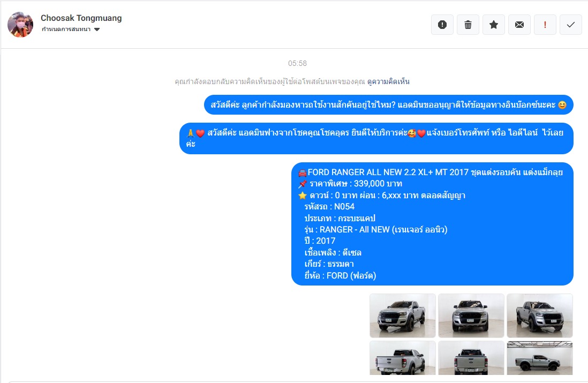Delete conversation using trash can icon
The width and height of the screenshot is (588, 383).
tap(468, 25)
